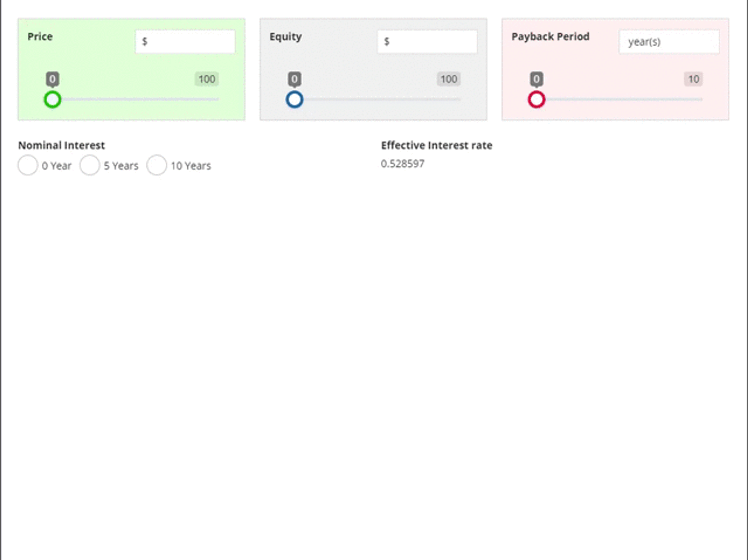Select the 10 Years radio button
The width and height of the screenshot is (748, 560).
coord(157,165)
